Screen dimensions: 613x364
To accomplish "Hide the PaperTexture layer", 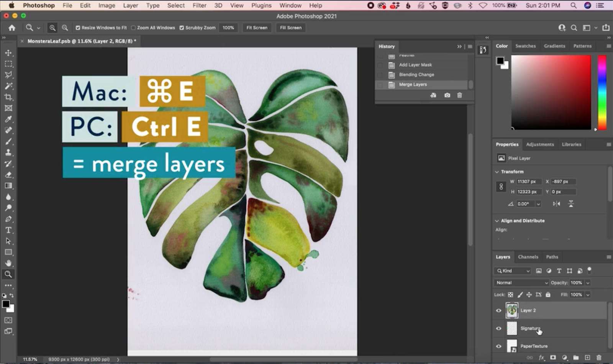I will pos(499,346).
